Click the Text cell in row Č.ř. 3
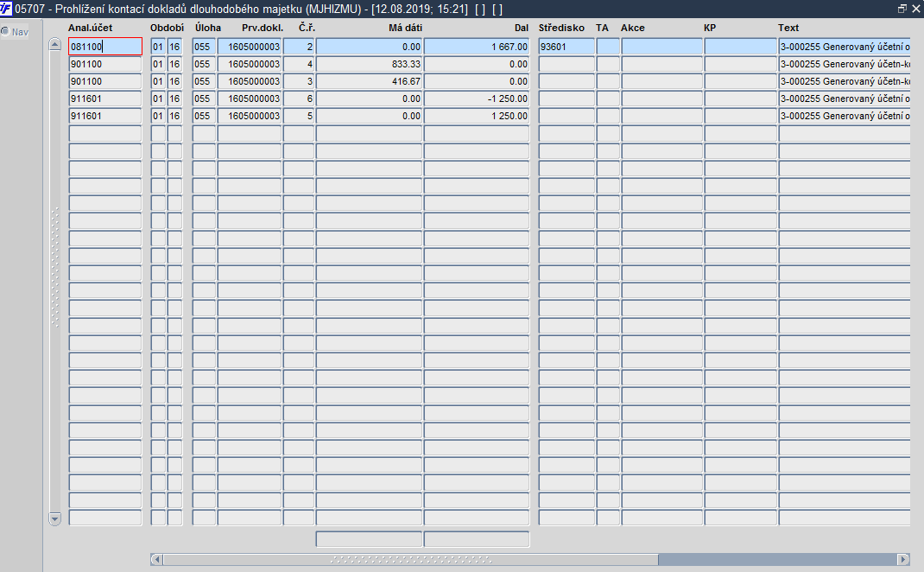The width and height of the screenshot is (924, 572). (845, 81)
